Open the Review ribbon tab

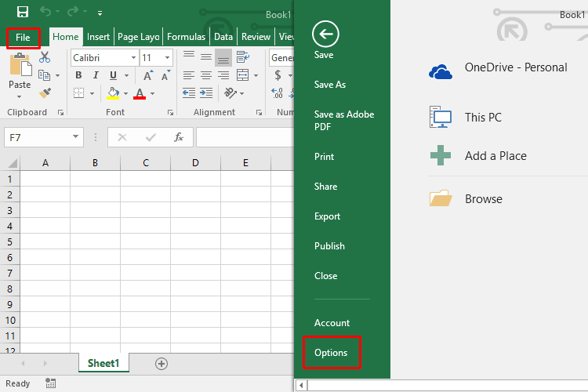[x=256, y=37]
